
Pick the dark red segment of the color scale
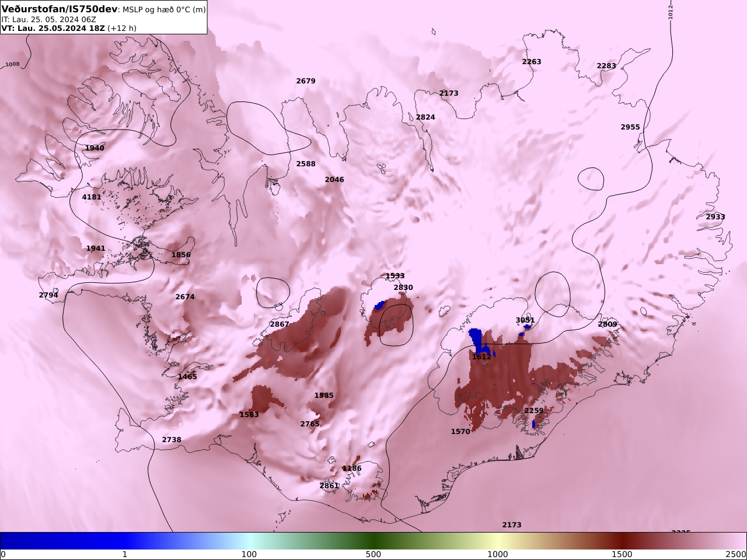pos(622,541)
